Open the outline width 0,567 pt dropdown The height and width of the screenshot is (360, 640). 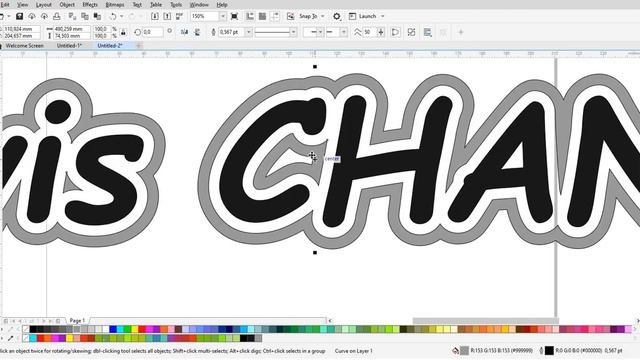pyautogui.click(x=248, y=32)
